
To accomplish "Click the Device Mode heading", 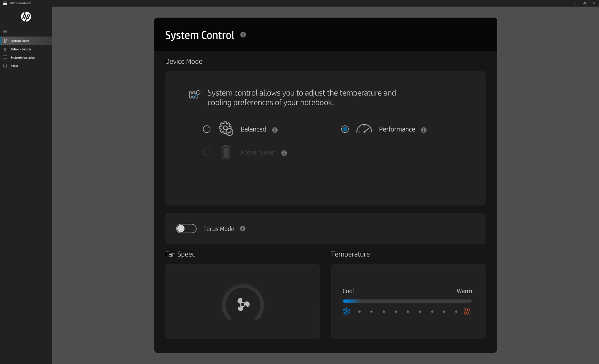I will click(x=184, y=61).
